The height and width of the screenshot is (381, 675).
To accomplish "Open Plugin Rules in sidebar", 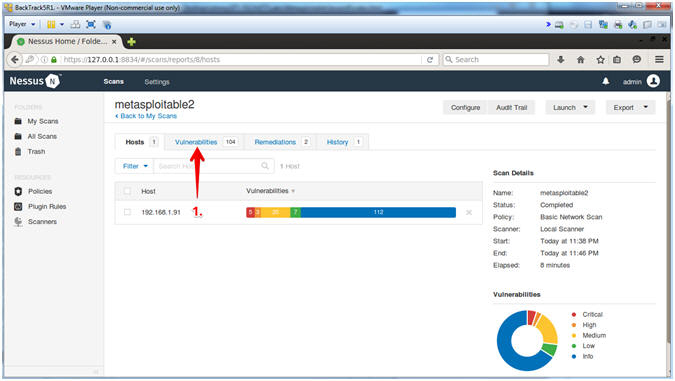I will pyautogui.click(x=47, y=207).
